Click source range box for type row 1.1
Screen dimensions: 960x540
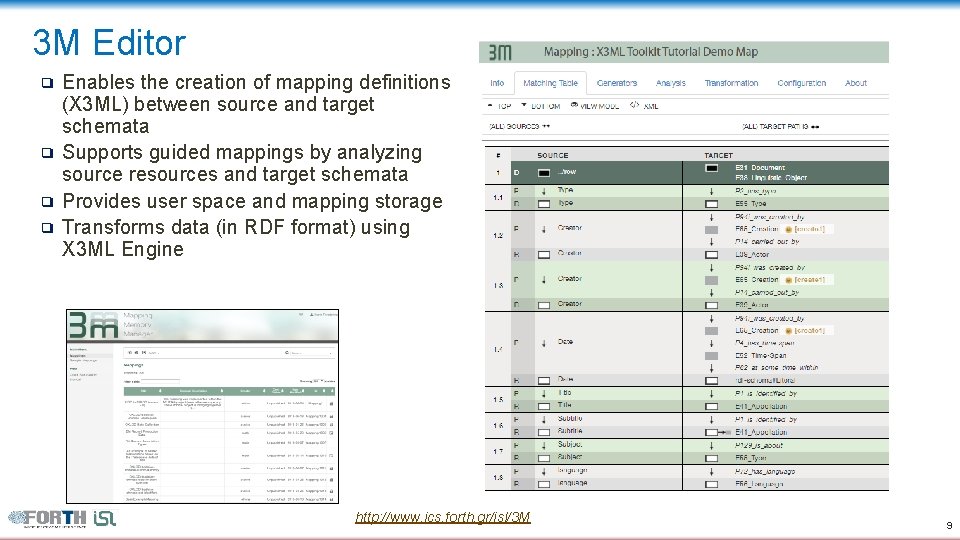click(544, 203)
